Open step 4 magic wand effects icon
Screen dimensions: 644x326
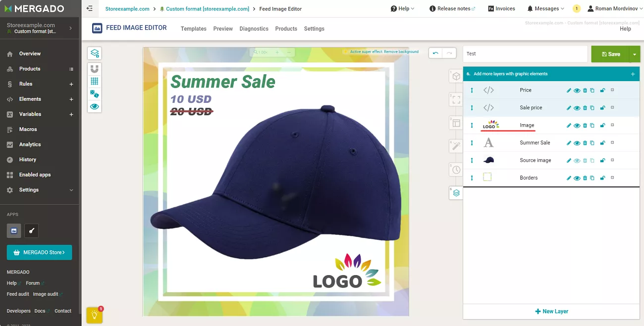pos(456,146)
